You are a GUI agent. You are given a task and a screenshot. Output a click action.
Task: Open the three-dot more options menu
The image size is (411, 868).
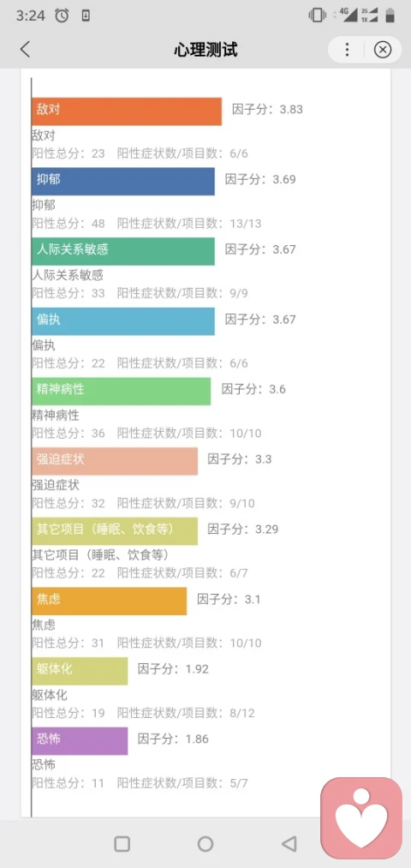(x=347, y=50)
